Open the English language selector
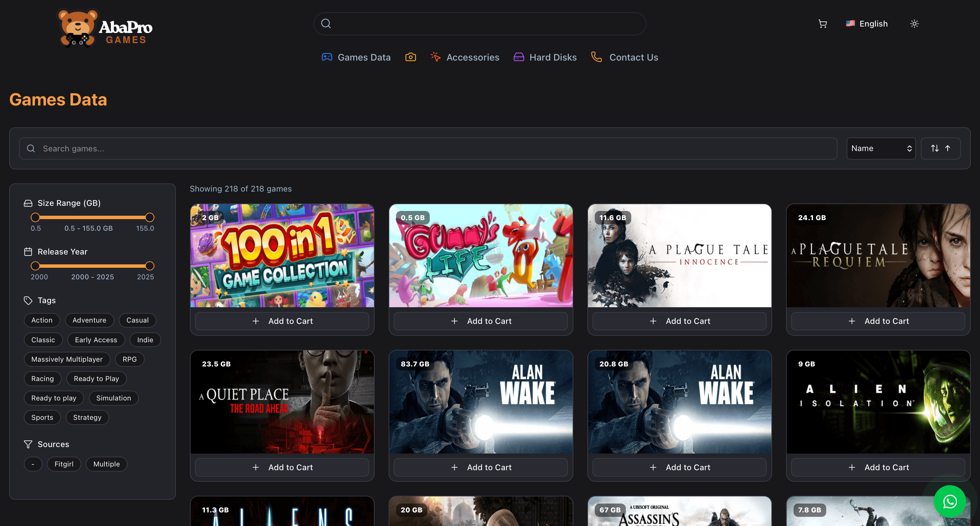This screenshot has height=526, width=980. 867,24
